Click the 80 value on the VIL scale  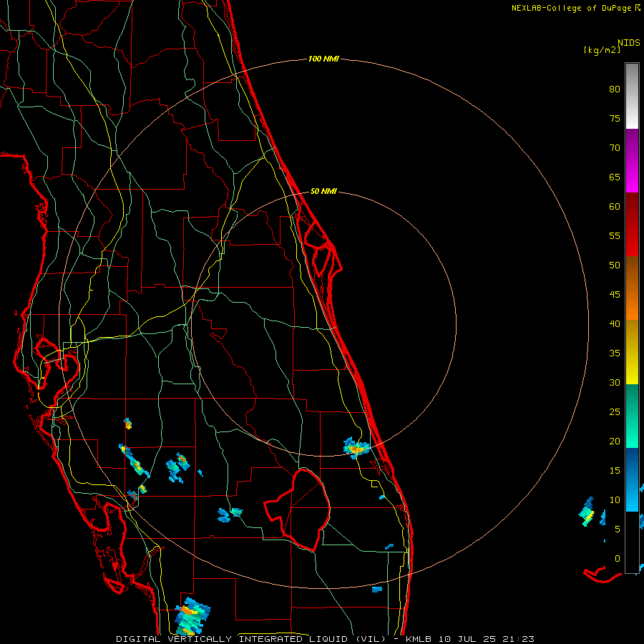click(615, 89)
